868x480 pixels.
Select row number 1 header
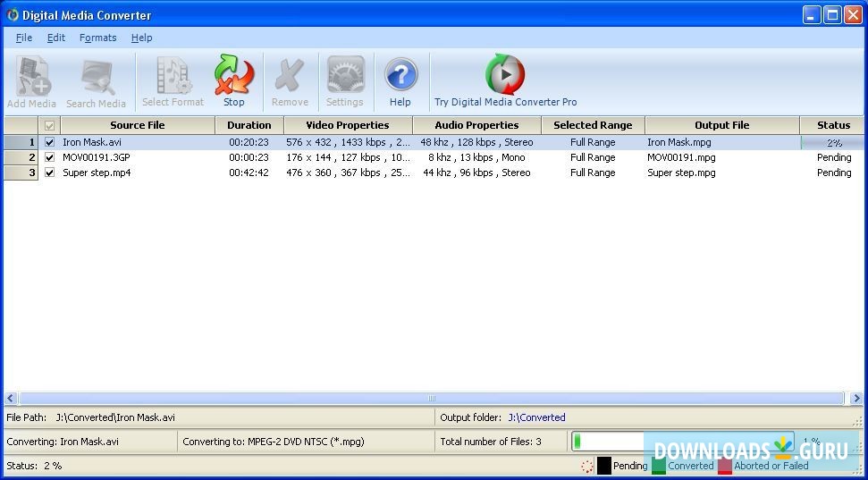(21, 142)
